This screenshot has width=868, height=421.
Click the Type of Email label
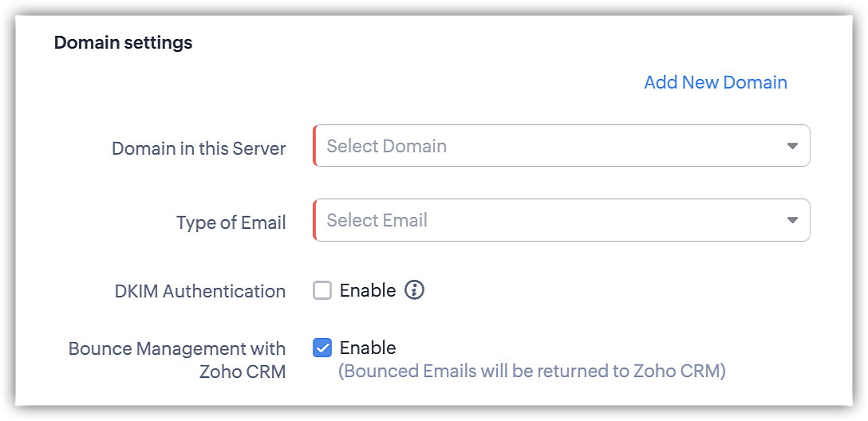click(231, 222)
